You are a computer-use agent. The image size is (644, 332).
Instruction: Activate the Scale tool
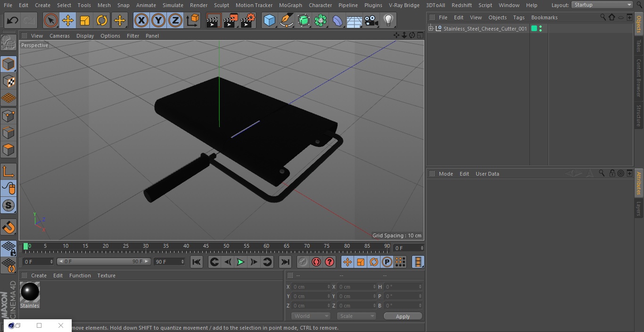tap(85, 21)
